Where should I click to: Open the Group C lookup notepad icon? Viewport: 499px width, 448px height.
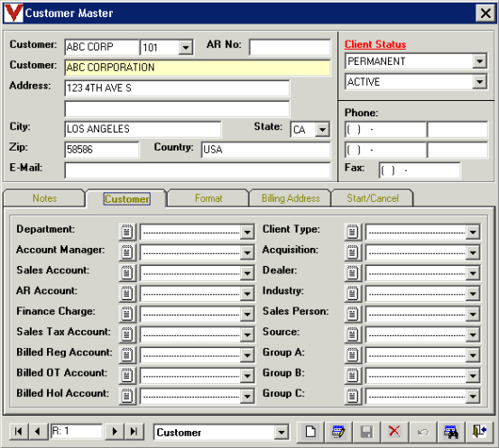(x=353, y=396)
